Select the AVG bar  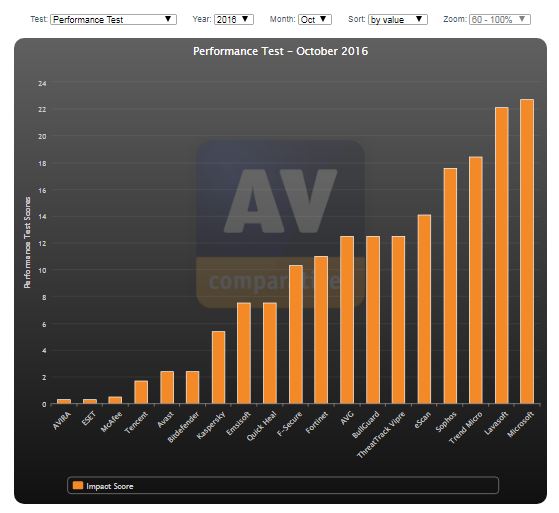(x=347, y=320)
